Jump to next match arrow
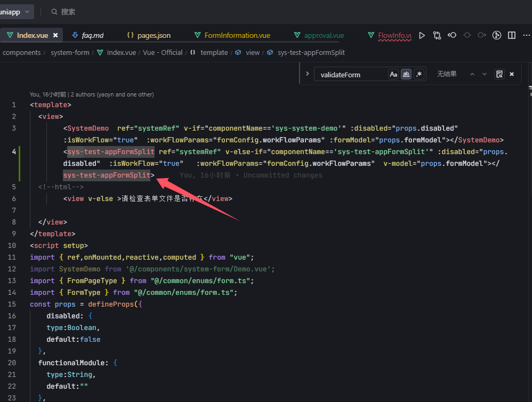The image size is (532, 402). [485, 75]
